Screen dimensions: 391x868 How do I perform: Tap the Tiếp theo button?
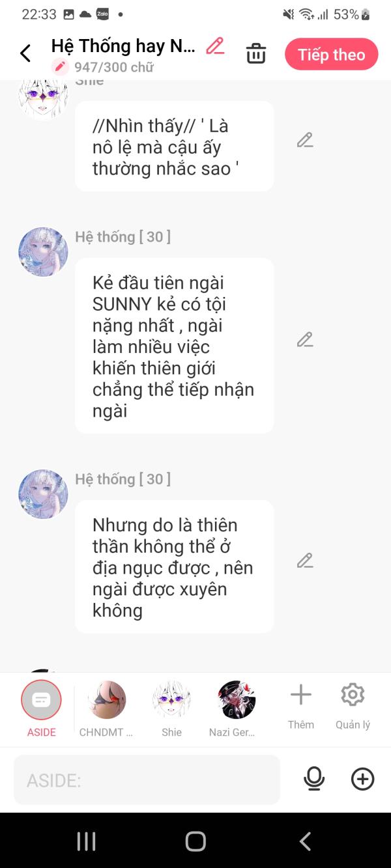(332, 54)
